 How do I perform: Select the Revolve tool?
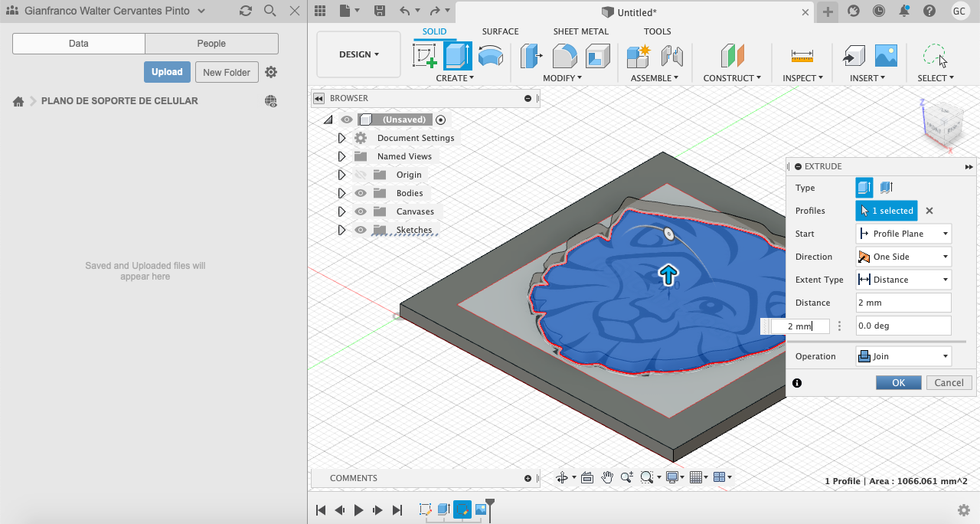pos(491,56)
